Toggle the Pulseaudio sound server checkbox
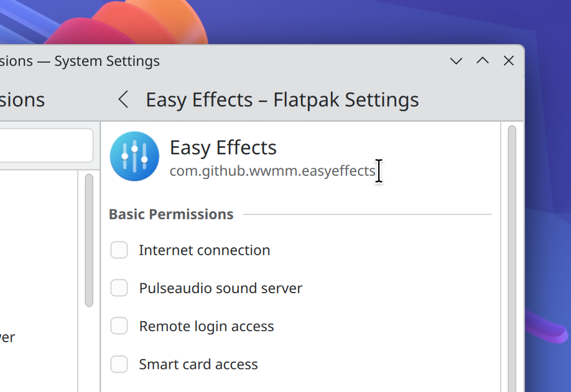This screenshot has width=571, height=392. click(x=119, y=288)
